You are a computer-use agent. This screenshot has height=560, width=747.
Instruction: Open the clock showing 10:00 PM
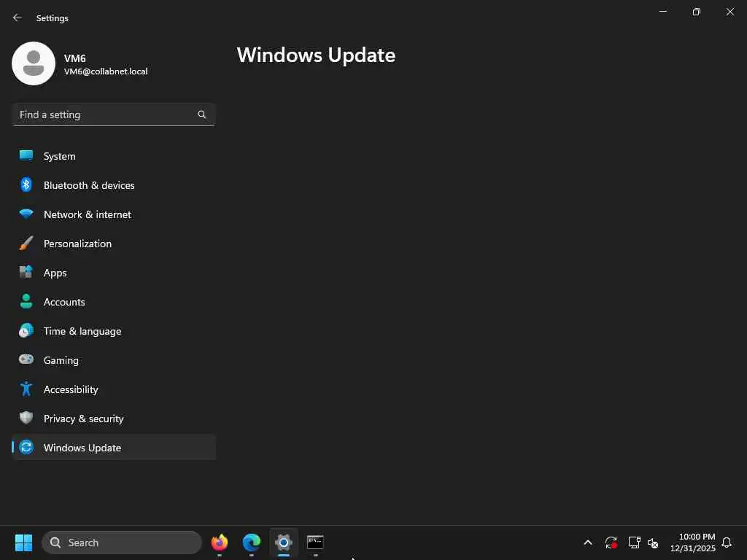click(x=693, y=542)
